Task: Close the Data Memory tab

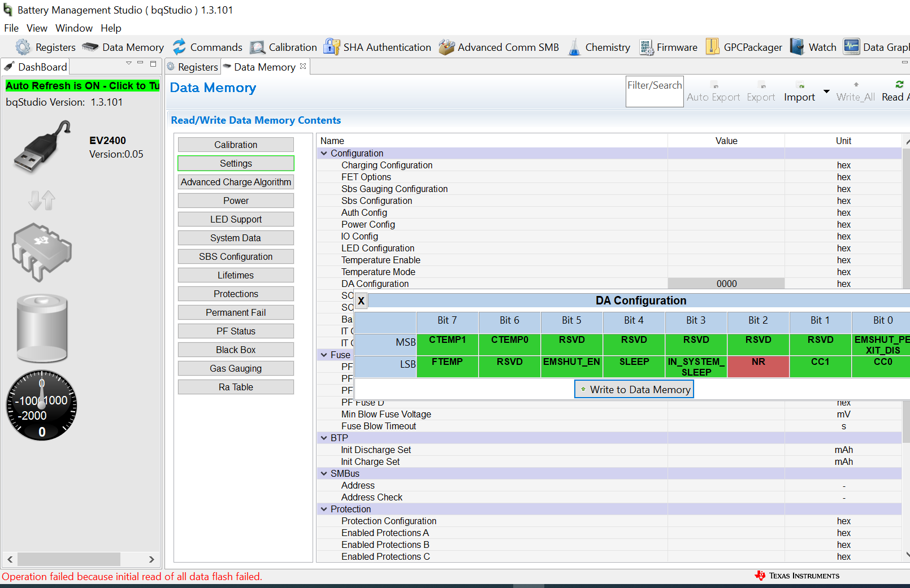Action: point(303,67)
